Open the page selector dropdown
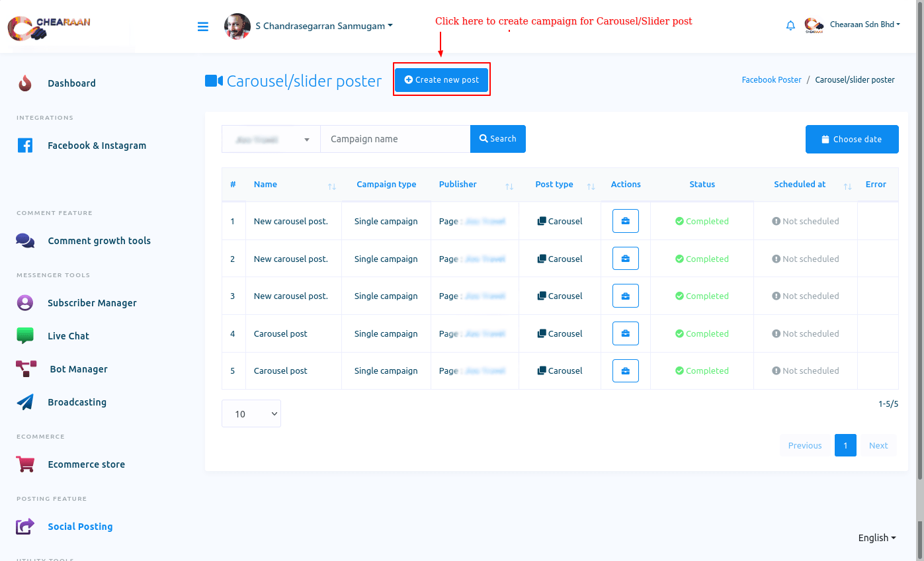The width and height of the screenshot is (924, 561). [x=271, y=139]
